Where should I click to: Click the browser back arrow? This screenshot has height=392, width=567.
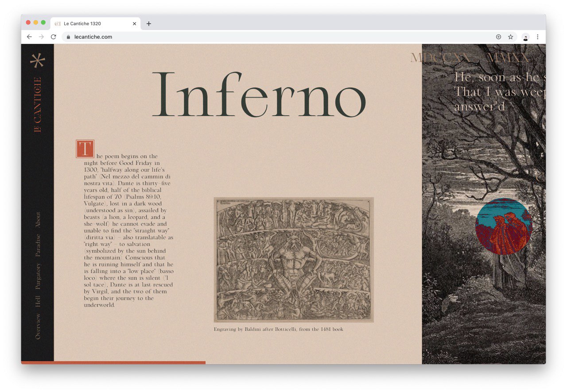tap(29, 37)
